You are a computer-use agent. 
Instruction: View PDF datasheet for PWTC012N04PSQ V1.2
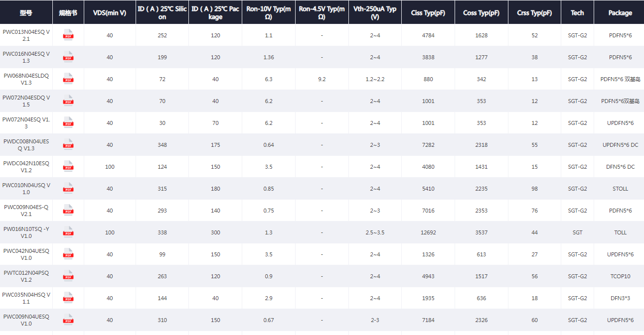click(68, 276)
